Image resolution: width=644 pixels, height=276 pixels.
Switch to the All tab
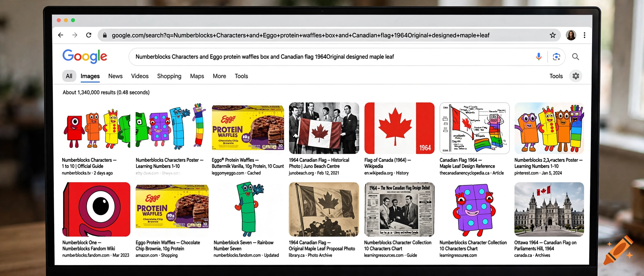coord(69,76)
